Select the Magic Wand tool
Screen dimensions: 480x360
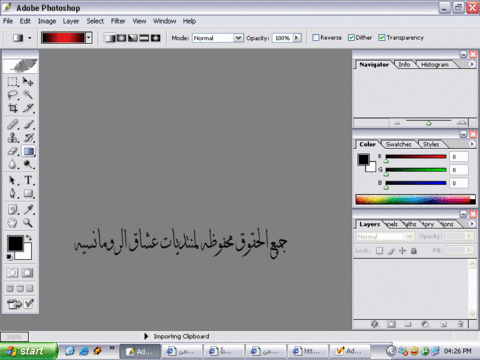[x=28, y=95]
